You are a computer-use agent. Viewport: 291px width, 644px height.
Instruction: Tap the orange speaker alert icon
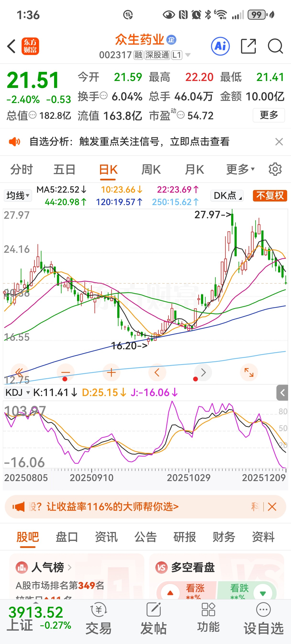[15, 142]
